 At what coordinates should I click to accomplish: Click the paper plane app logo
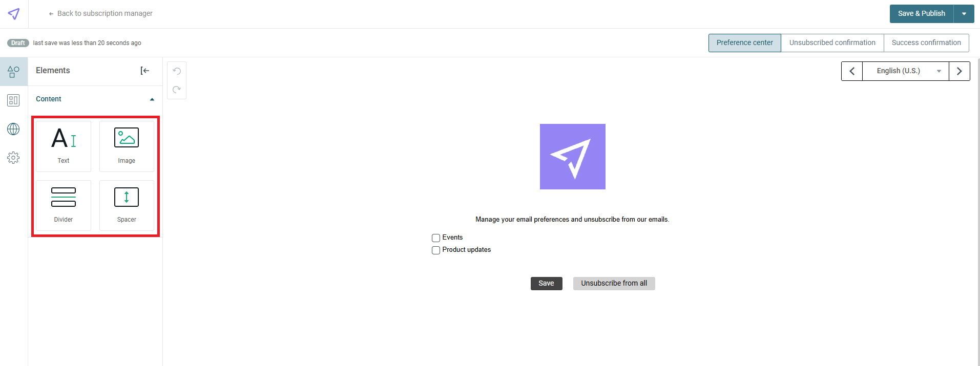14,14
